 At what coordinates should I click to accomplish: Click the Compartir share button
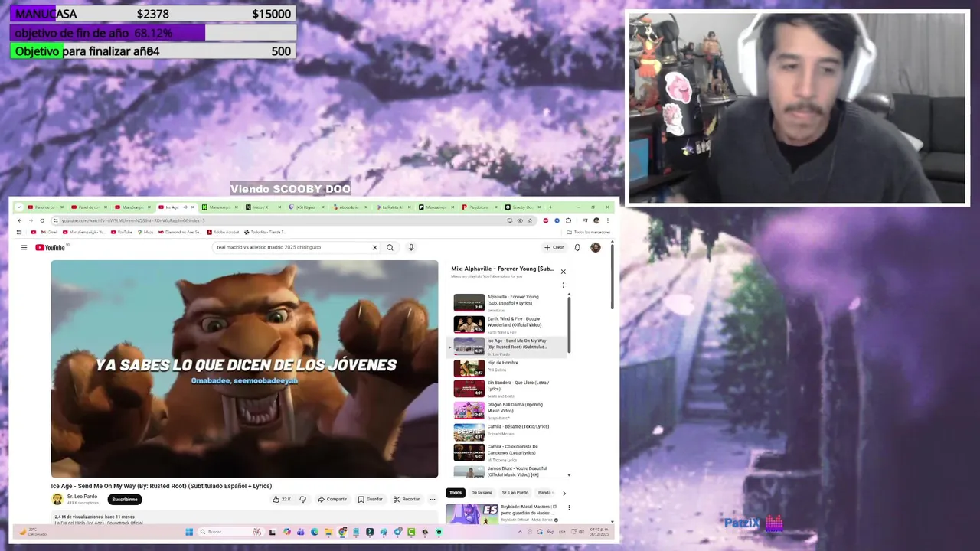[x=332, y=499]
